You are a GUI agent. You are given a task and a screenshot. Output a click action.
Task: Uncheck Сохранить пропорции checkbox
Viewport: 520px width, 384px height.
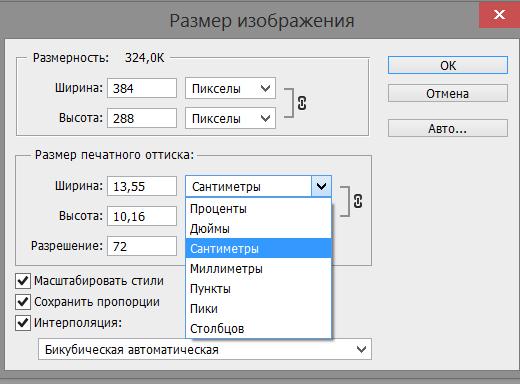23,302
